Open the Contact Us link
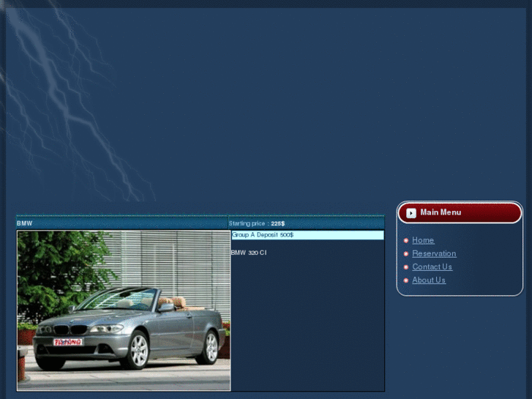The image size is (532, 399). (x=432, y=266)
